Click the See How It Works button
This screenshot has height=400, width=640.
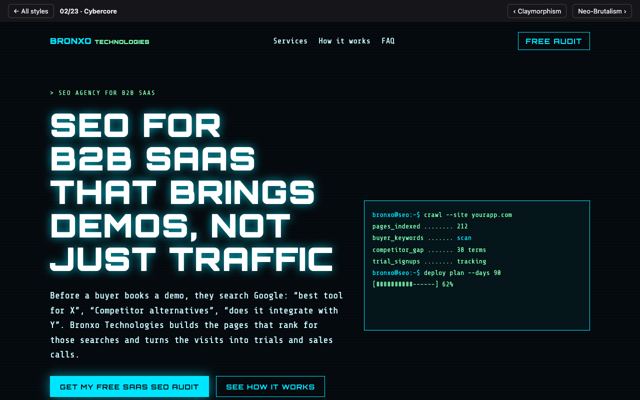tap(270, 387)
